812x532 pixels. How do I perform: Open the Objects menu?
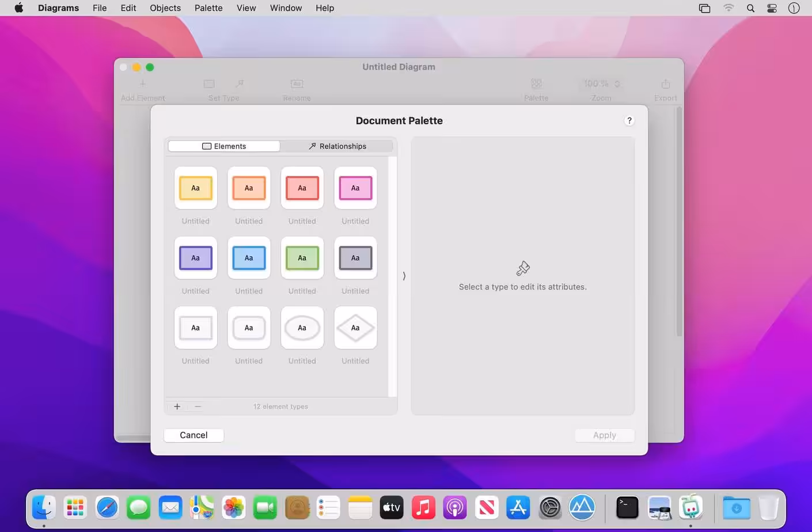point(165,8)
